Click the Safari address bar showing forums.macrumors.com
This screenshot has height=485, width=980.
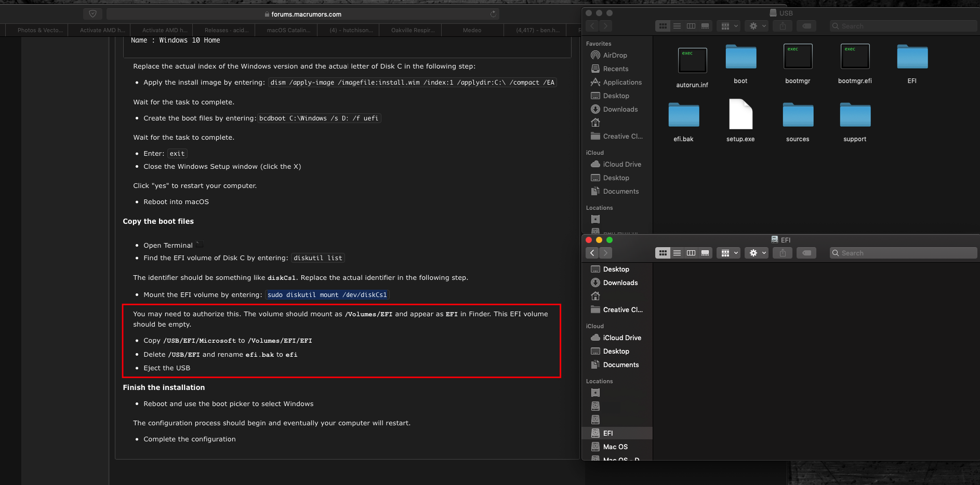pos(303,14)
